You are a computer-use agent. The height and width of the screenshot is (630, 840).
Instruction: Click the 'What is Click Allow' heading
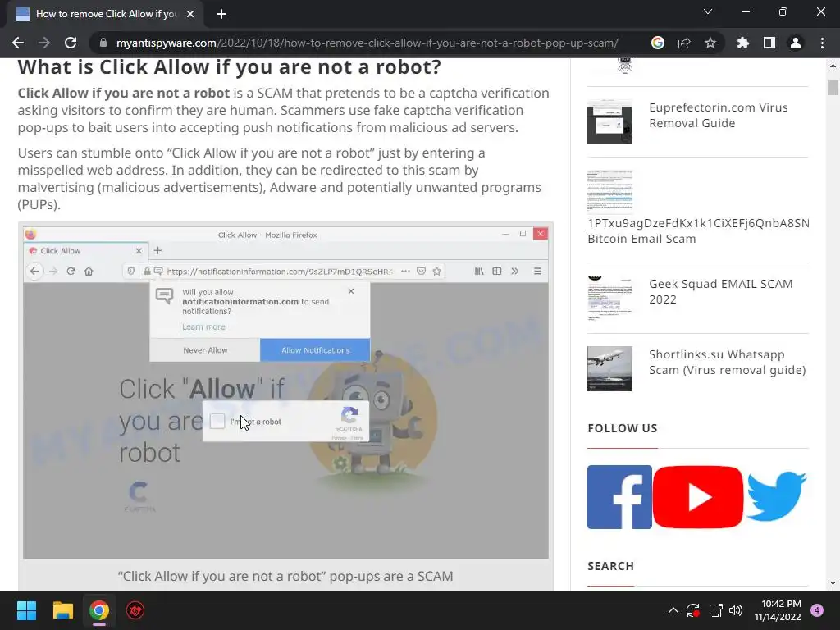click(230, 67)
